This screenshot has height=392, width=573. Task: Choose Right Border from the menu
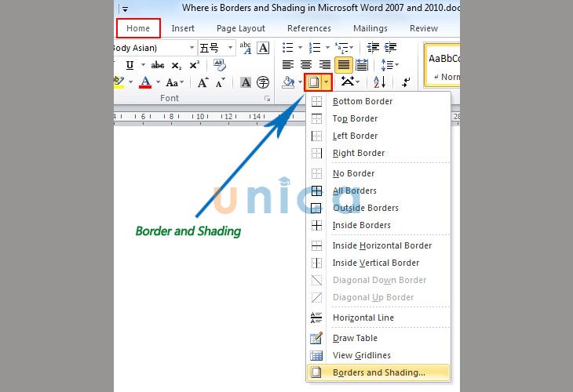pos(378,153)
